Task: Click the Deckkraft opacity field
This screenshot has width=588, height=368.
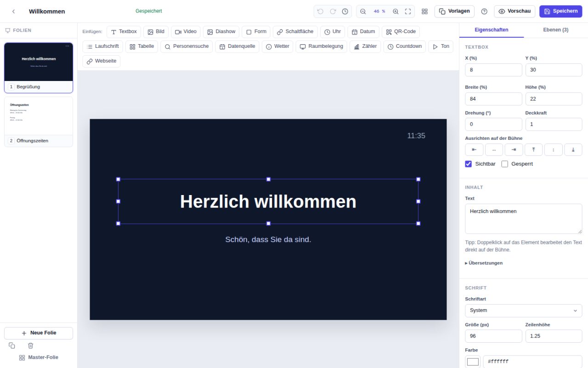Action: coord(554,124)
